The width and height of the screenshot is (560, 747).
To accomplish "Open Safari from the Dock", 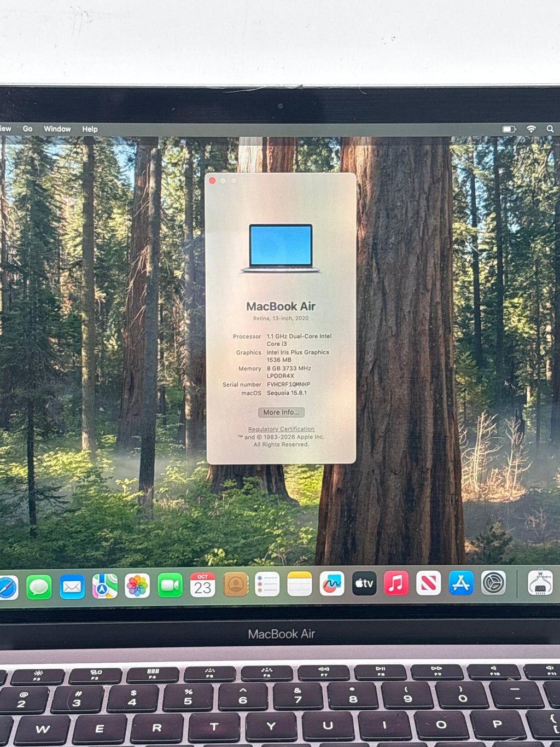I will (x=8, y=588).
